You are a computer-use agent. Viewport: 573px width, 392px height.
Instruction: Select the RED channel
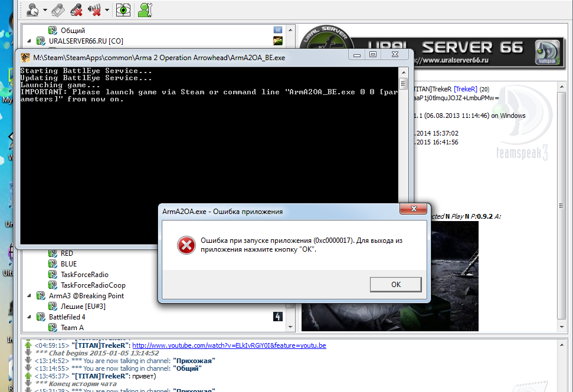tap(67, 253)
